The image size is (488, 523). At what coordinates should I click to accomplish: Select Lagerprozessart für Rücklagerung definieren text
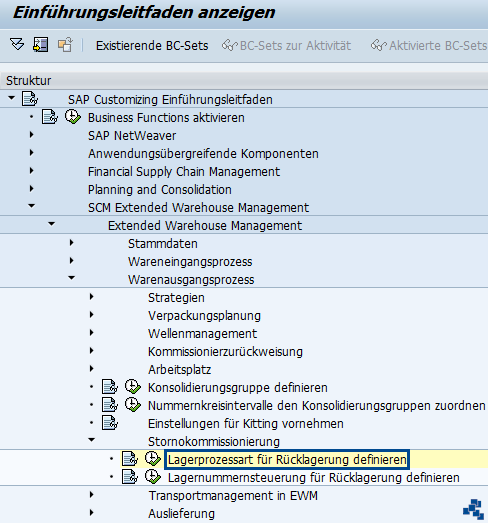[x=287, y=460]
